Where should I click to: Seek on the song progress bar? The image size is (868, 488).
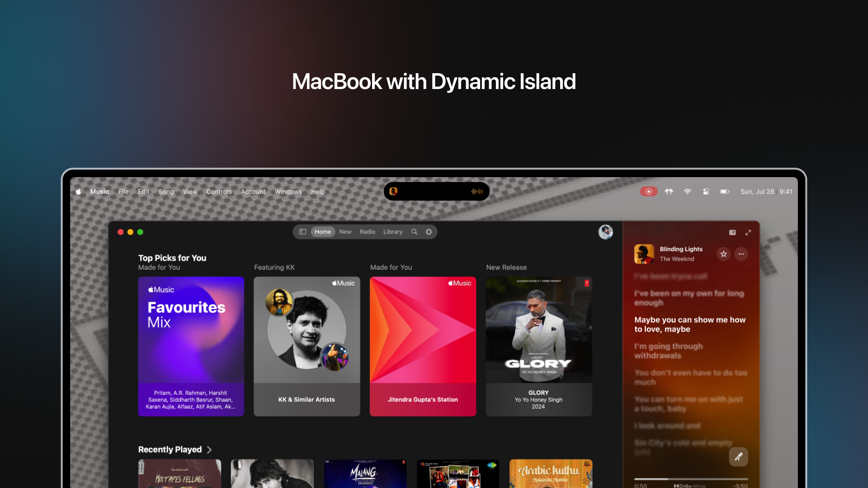click(691, 479)
